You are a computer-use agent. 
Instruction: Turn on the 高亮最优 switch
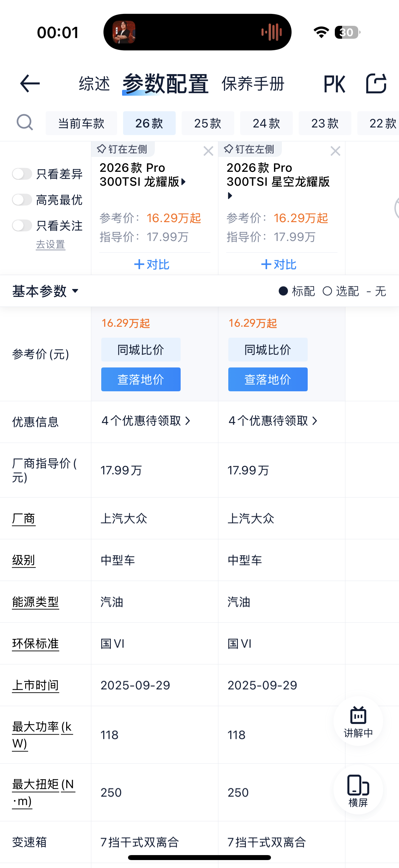(22, 200)
